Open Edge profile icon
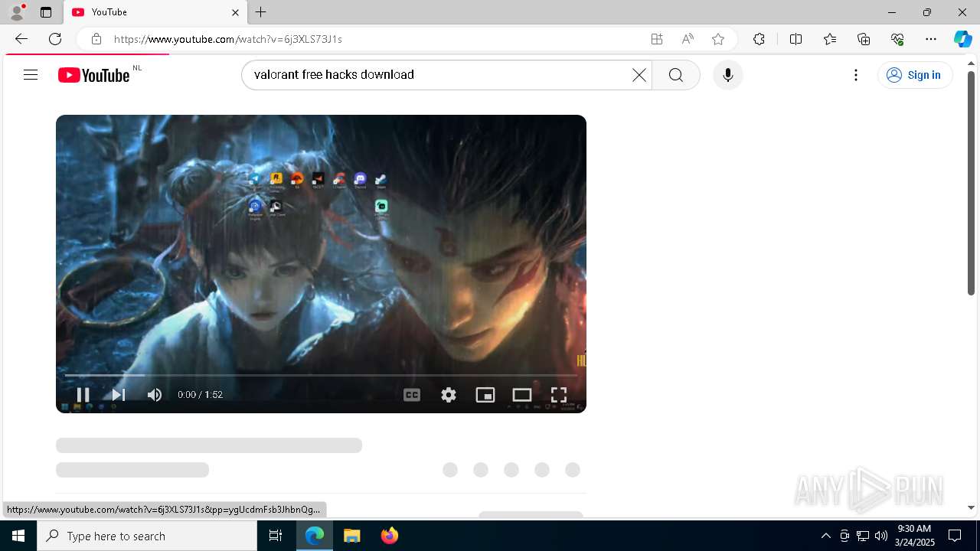The image size is (980, 551). (x=17, y=12)
